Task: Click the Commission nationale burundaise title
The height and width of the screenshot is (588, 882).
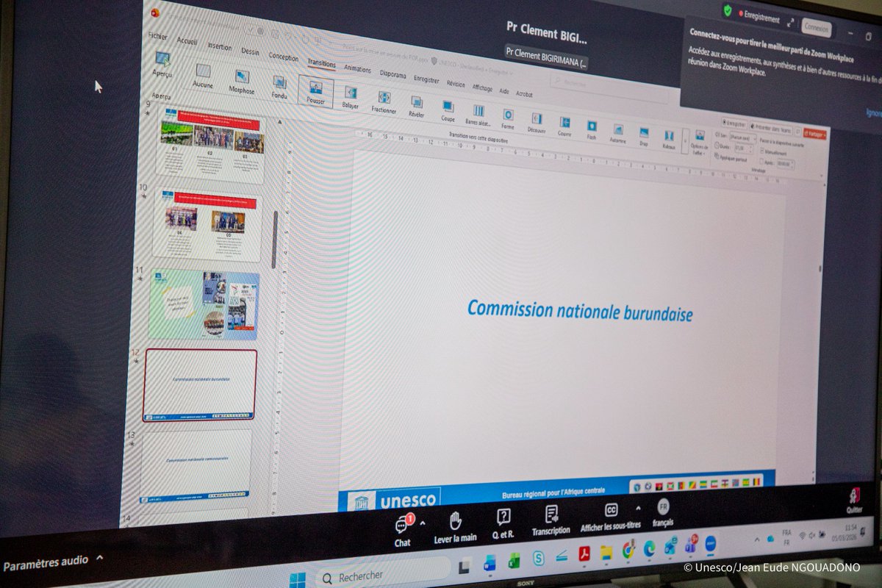Action: point(580,311)
